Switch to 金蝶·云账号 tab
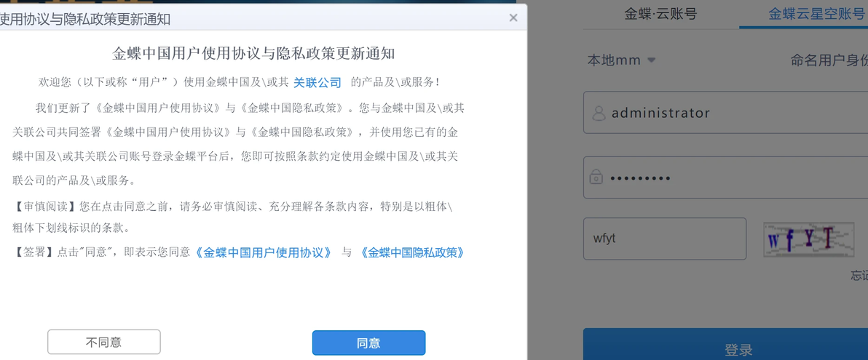 coord(660,15)
